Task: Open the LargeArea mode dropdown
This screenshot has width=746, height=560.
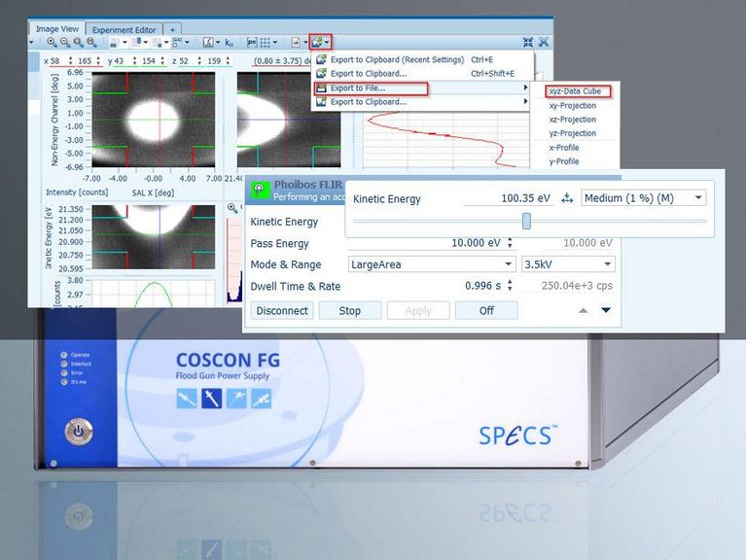Action: tap(432, 264)
